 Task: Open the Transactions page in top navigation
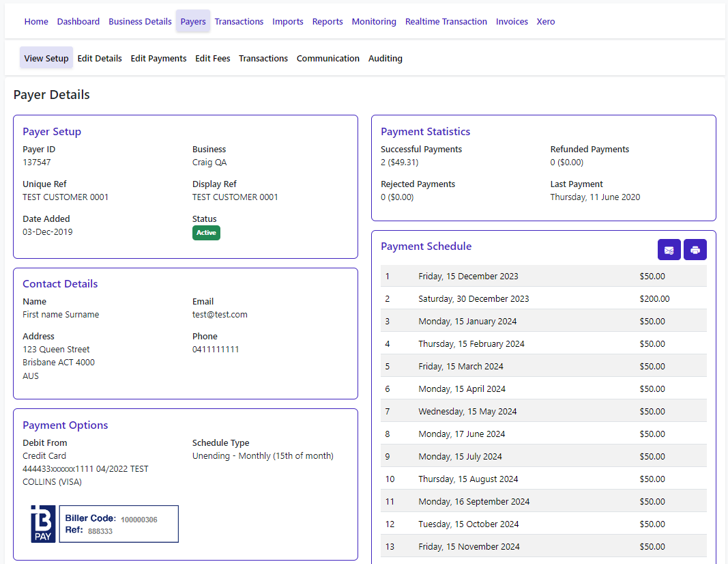click(x=239, y=22)
